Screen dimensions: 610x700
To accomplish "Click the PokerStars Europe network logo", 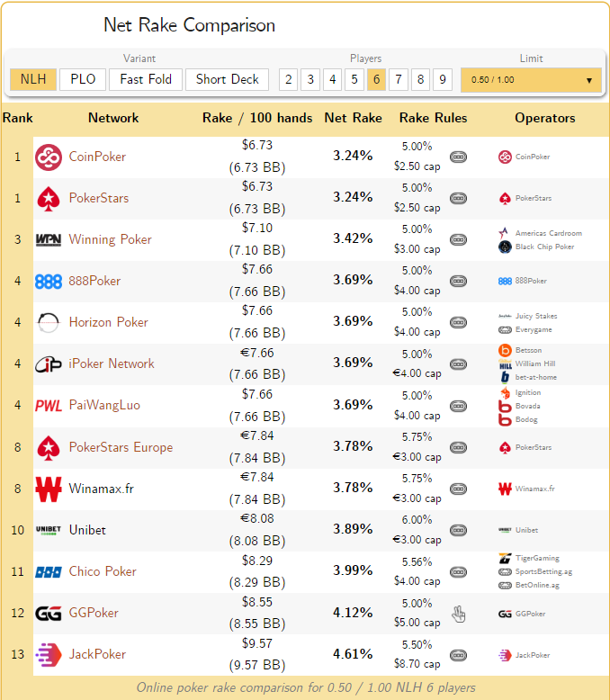I will pyautogui.click(x=49, y=448).
